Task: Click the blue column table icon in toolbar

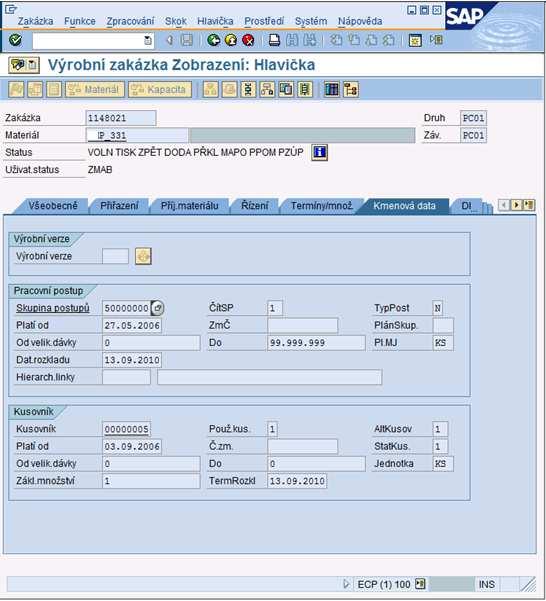Action: pos(332,89)
